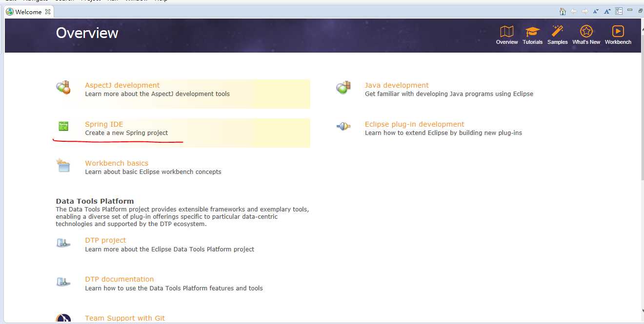Open the Eclipse plug-in development link

415,124
